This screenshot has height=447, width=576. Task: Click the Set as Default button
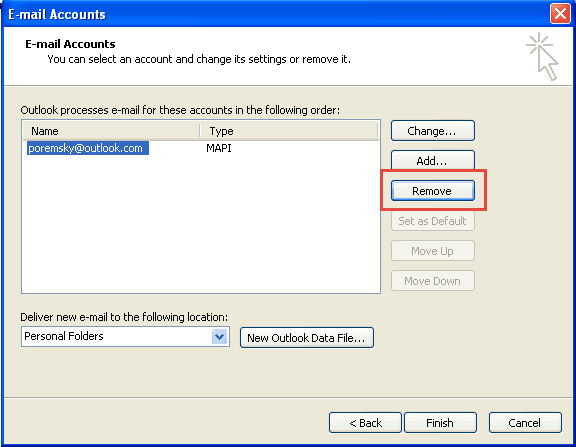coord(433,221)
